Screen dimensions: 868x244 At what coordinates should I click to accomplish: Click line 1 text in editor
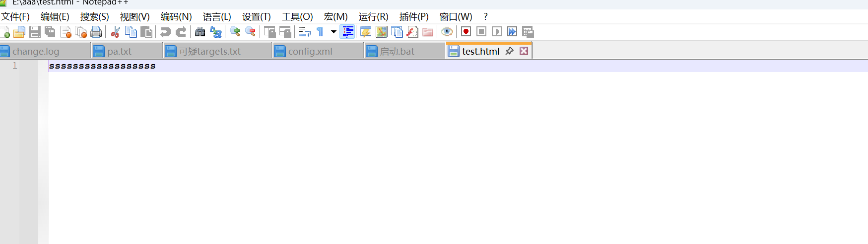(102, 66)
